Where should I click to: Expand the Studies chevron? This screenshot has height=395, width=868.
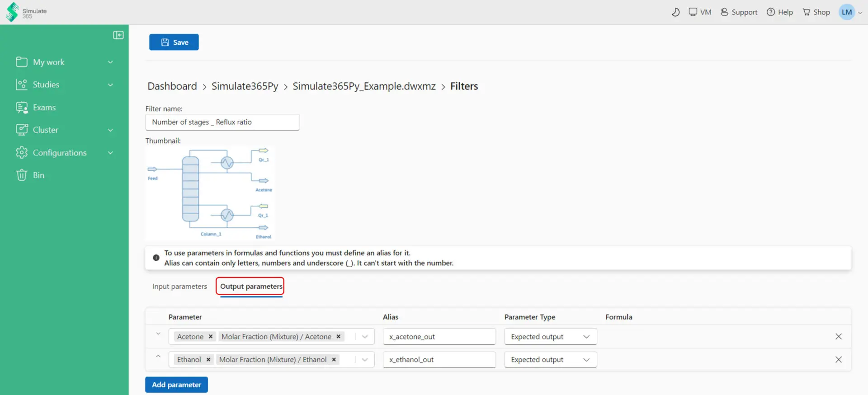(110, 85)
